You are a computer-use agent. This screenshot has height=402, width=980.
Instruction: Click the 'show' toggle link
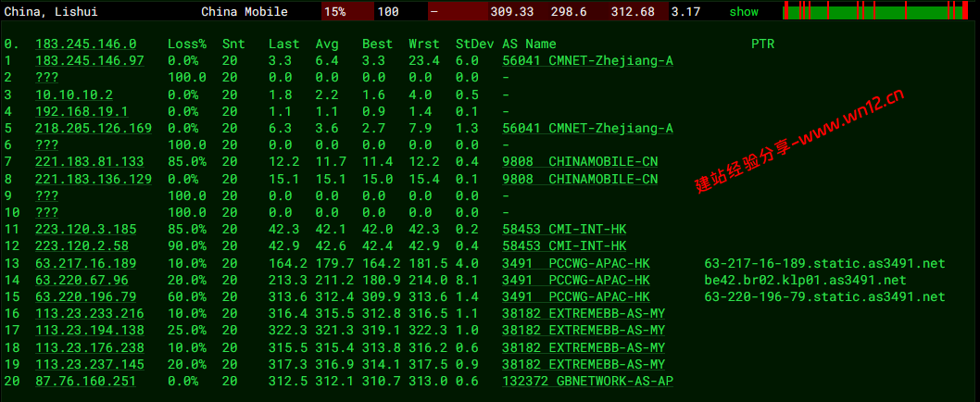pyautogui.click(x=744, y=12)
